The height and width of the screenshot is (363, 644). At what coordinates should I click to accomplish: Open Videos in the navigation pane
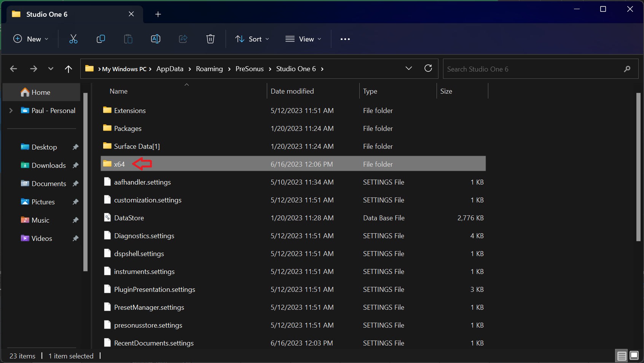41,239
